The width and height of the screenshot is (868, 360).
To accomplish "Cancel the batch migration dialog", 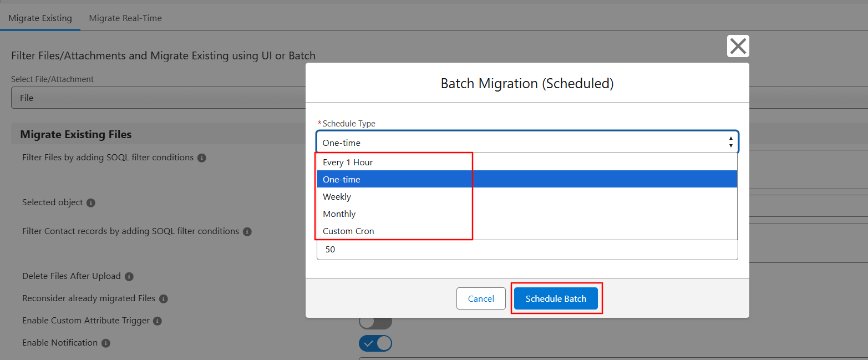I will tap(481, 298).
